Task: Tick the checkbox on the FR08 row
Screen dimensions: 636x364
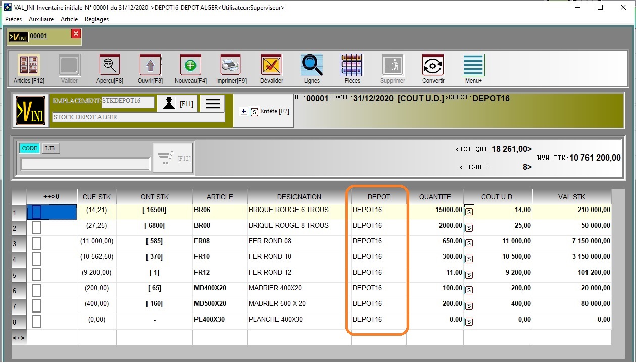Action: [x=36, y=243]
